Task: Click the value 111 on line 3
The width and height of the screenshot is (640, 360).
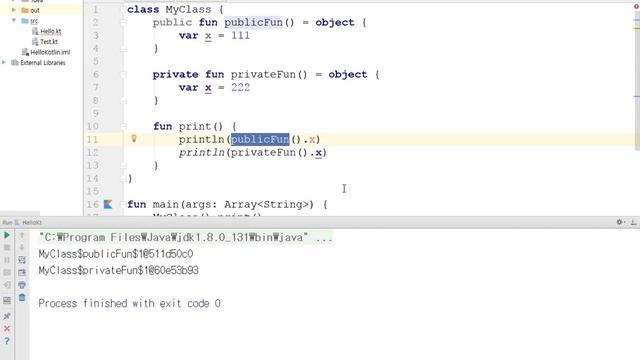Action: pyautogui.click(x=240, y=36)
